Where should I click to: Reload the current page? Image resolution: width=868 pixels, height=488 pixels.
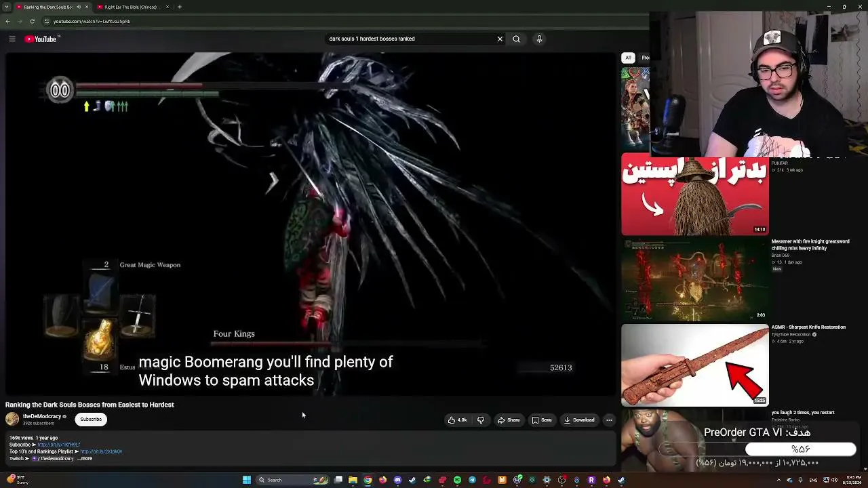pyautogui.click(x=32, y=21)
